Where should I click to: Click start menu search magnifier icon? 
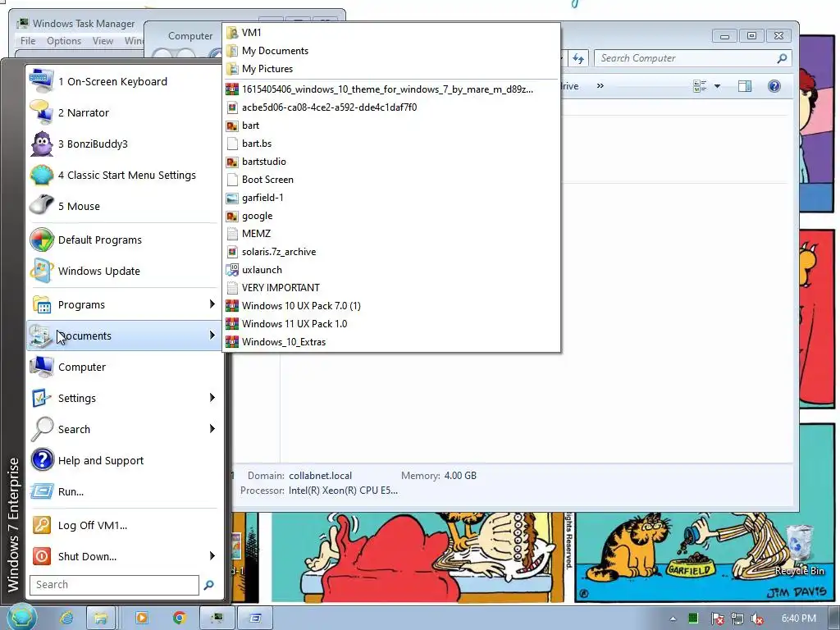click(209, 585)
